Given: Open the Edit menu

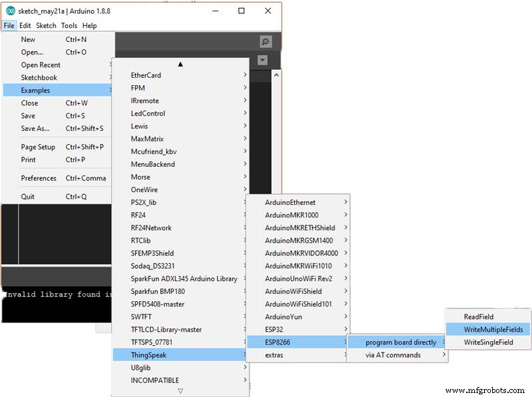Looking at the screenshot, I should point(25,26).
